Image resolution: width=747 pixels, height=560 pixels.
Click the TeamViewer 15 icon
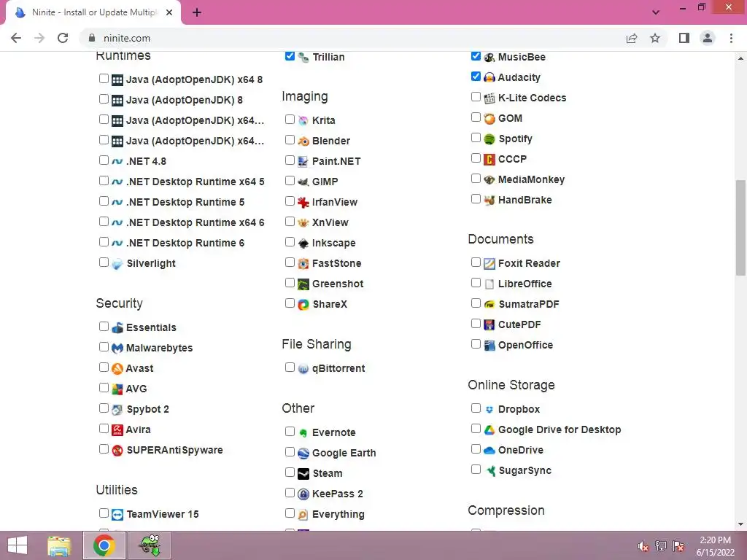[117, 514]
